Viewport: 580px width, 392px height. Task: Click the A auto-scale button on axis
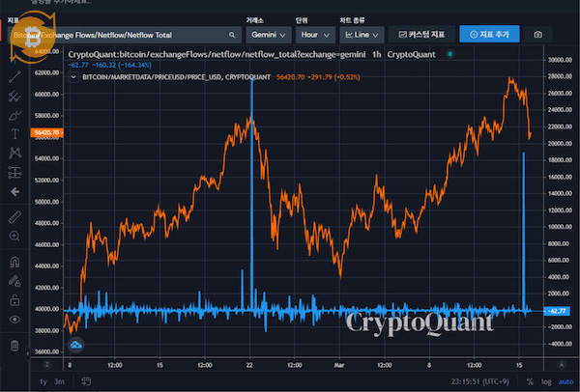tap(561, 365)
